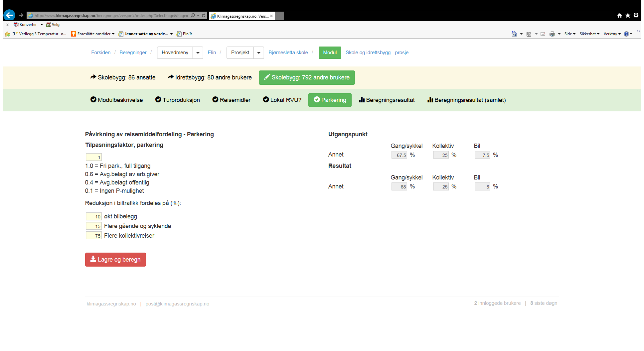644x351 pixels.
Task: Click the green Modul button
Action: 330,53
